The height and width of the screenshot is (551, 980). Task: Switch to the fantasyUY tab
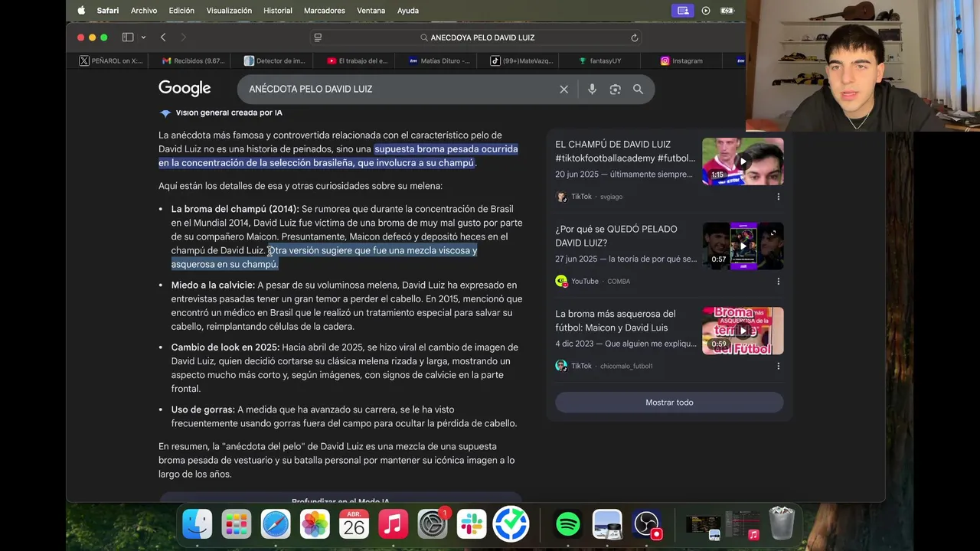coord(600,60)
